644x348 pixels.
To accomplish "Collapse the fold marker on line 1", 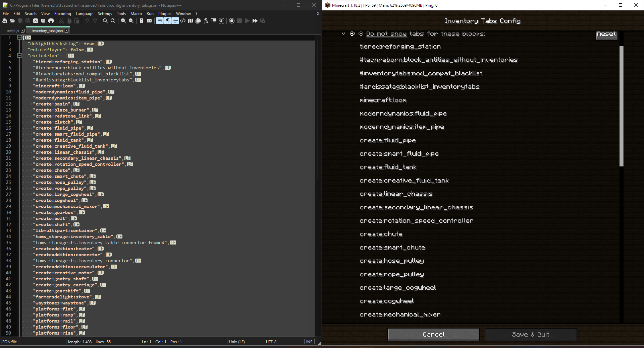I will point(19,38).
